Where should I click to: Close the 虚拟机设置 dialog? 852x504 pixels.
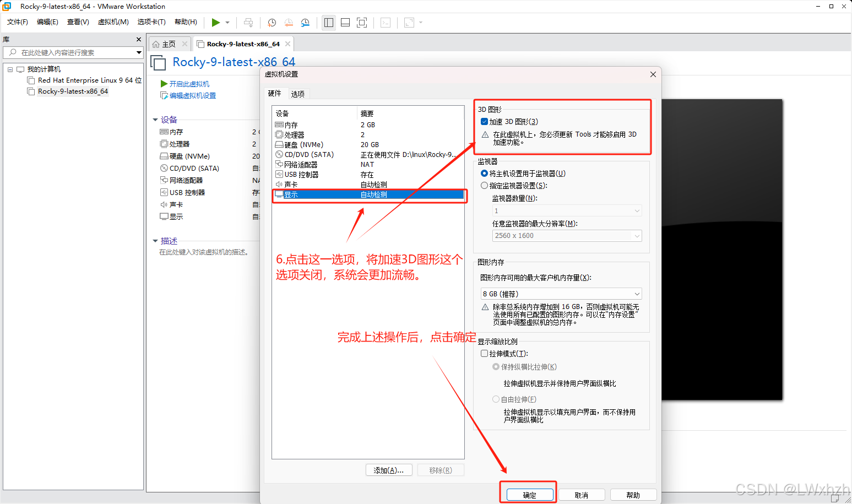click(653, 74)
